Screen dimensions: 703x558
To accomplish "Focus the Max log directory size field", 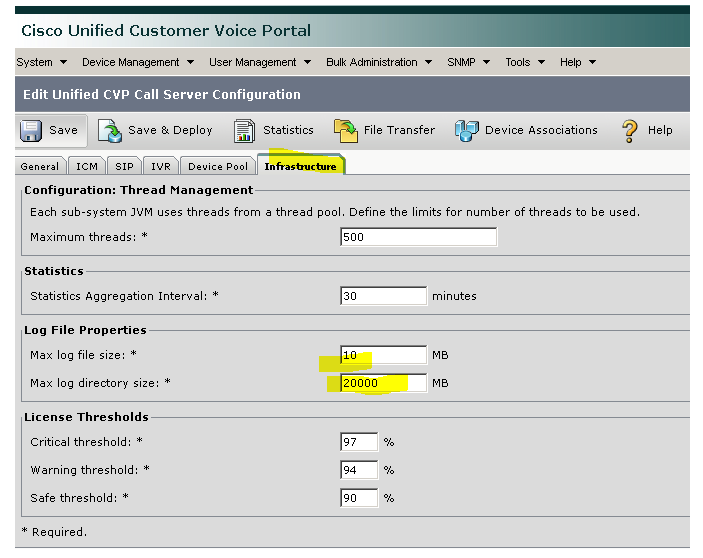I will tap(383, 383).
